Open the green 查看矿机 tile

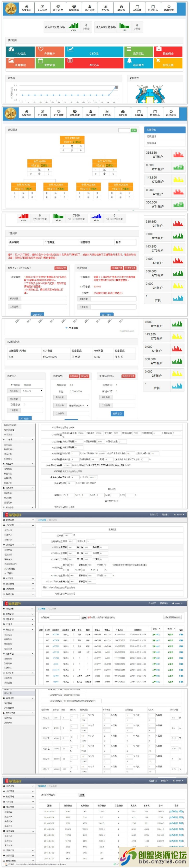[x=50, y=63]
